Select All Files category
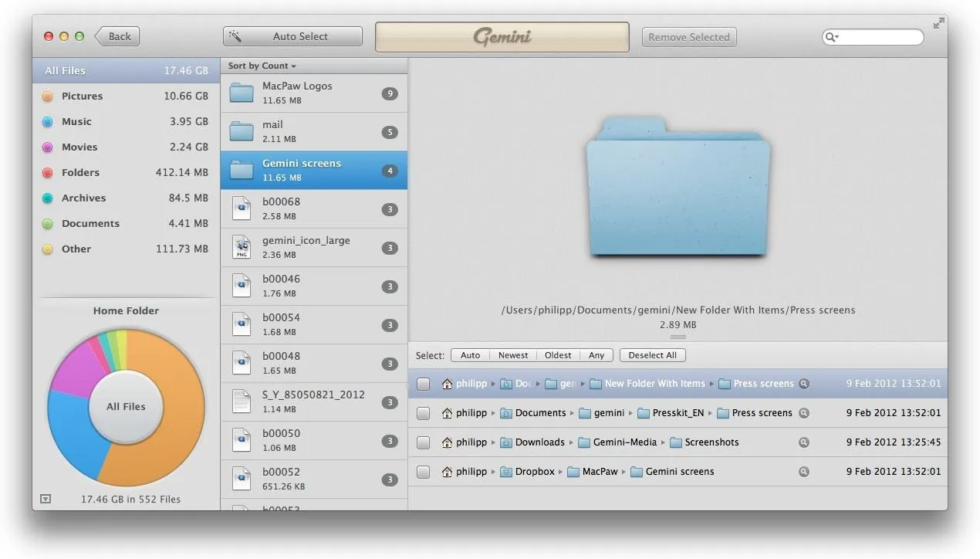This screenshot has width=980, height=559. 126,70
